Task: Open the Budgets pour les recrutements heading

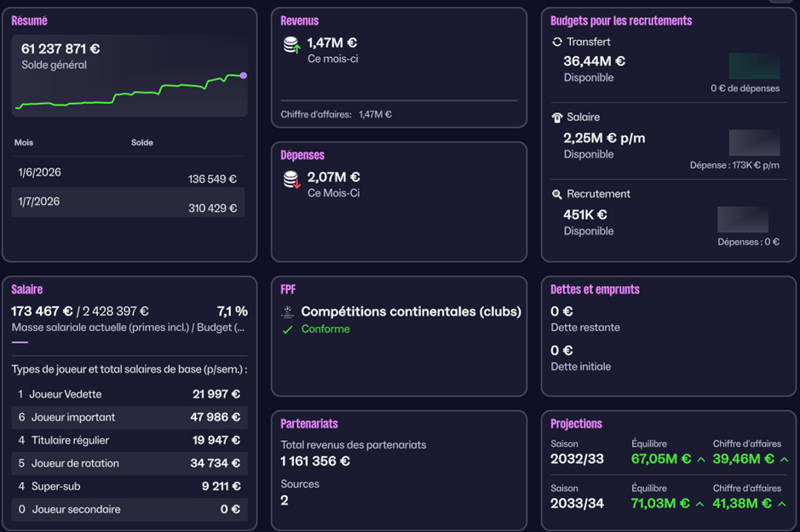Action: 621,20
